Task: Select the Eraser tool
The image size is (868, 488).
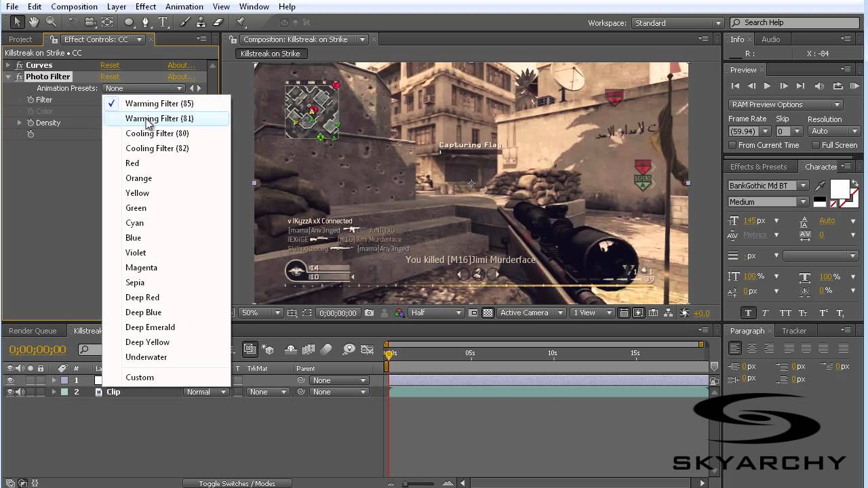Action: pyautogui.click(x=218, y=22)
